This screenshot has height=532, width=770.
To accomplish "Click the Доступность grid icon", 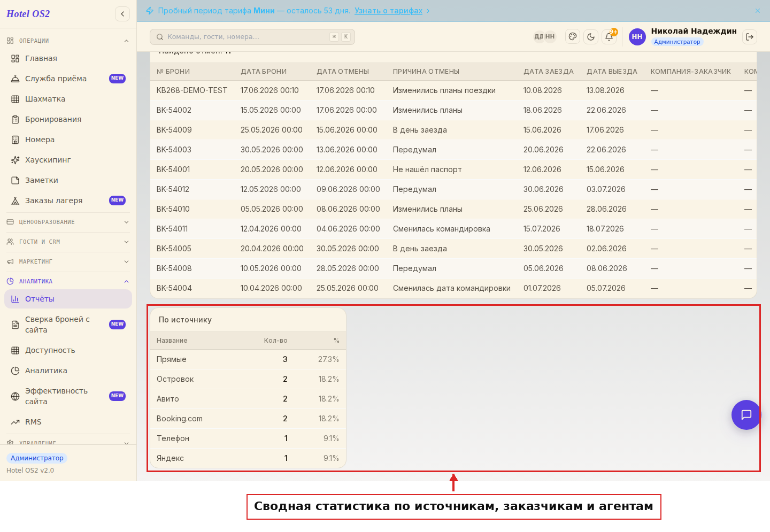I will (x=16, y=350).
